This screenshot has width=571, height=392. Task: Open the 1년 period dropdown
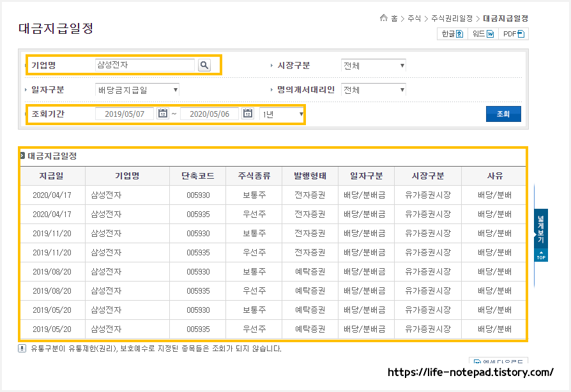[282, 114]
